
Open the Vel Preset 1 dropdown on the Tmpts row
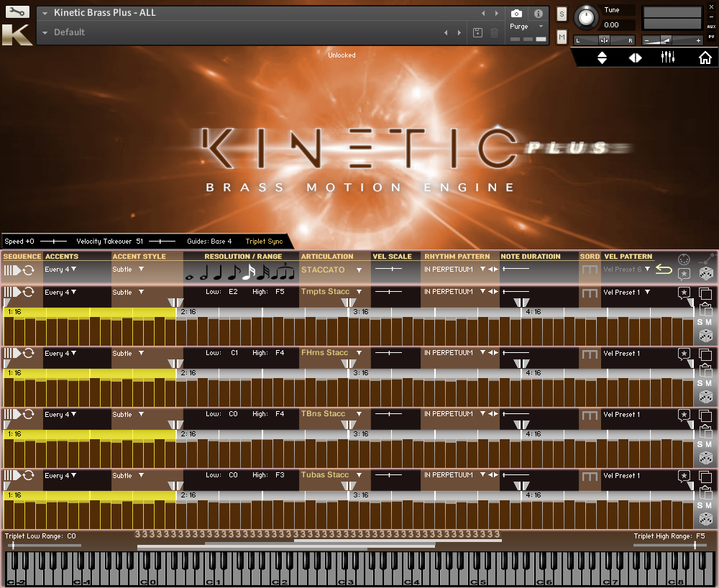pyautogui.click(x=647, y=293)
